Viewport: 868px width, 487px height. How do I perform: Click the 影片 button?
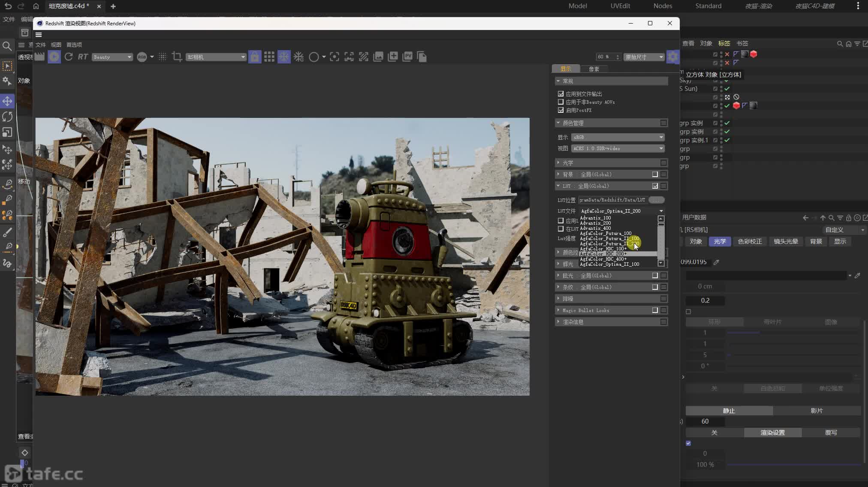pyautogui.click(x=817, y=411)
